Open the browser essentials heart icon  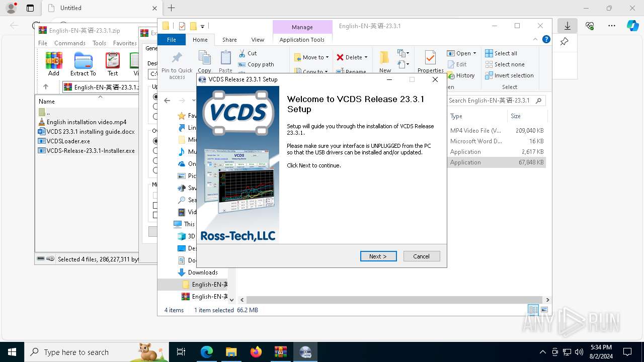pyautogui.click(x=590, y=26)
